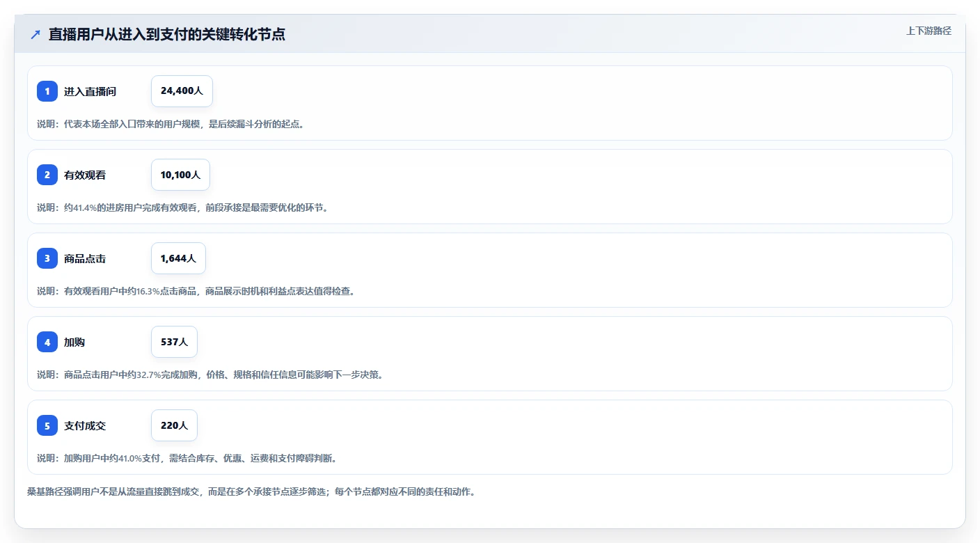Click the note mentioning 约16.3%点击商品

197,291
